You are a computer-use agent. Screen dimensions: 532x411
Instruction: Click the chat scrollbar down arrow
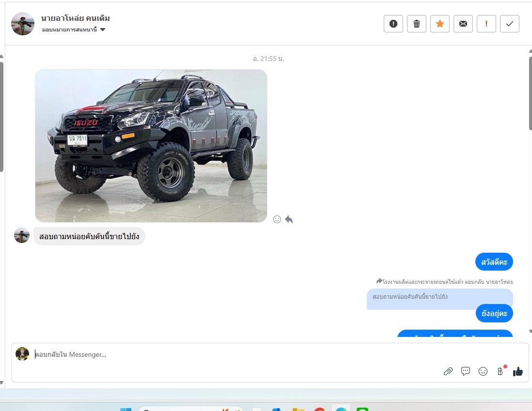pos(530,331)
